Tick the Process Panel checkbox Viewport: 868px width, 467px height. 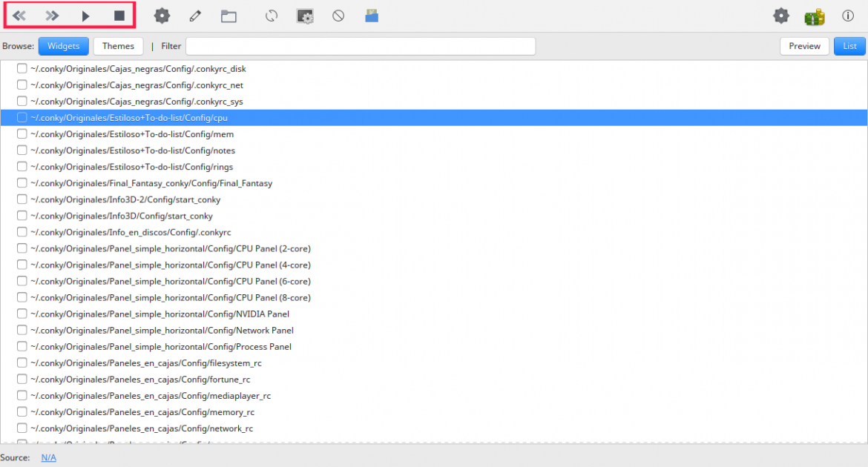point(22,346)
